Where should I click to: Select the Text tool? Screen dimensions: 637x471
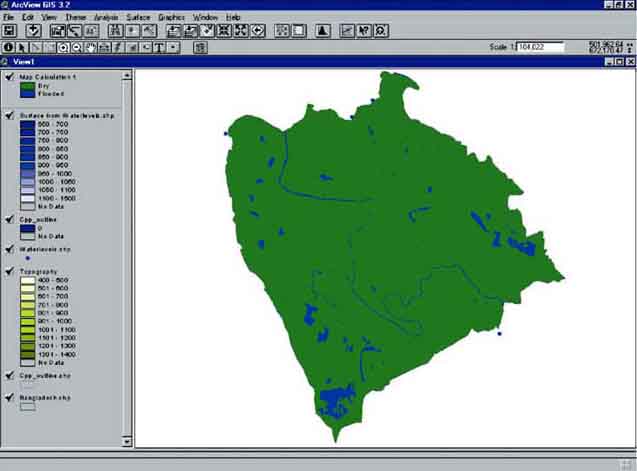[159, 47]
